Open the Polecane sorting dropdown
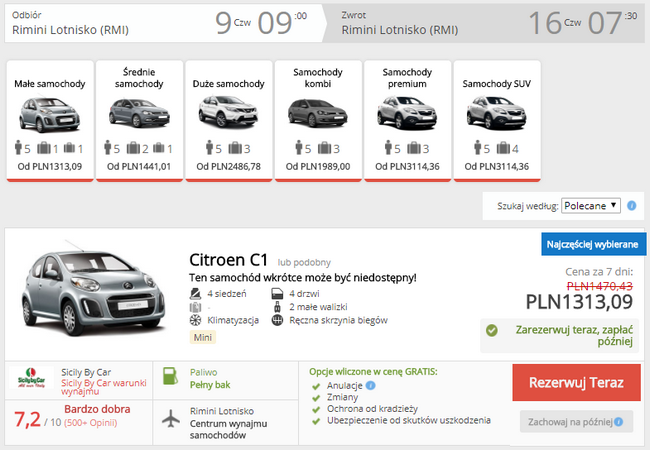Screen dimensions: 650x450 pos(591,206)
